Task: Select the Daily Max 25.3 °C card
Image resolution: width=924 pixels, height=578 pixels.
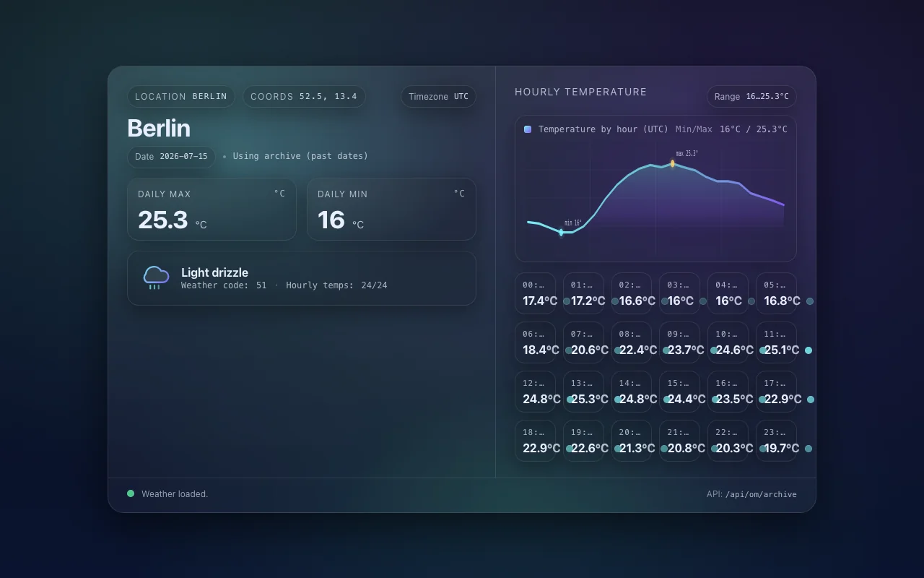Action: (x=212, y=209)
